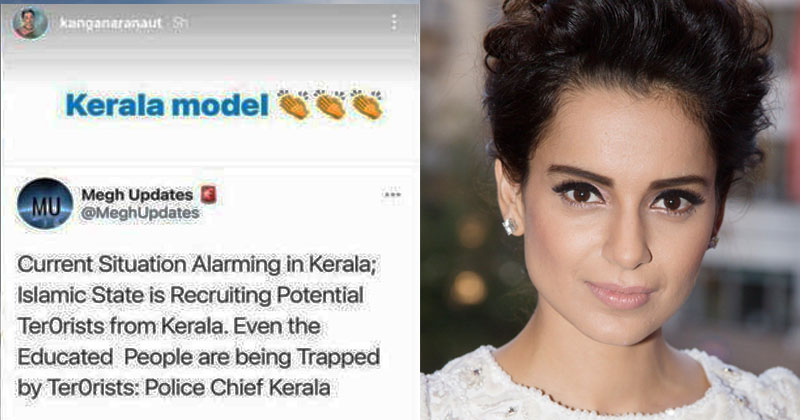Image resolution: width=800 pixels, height=420 pixels.
Task: Click the Current Situation Alarming in Kerala line
Action: 197,265
